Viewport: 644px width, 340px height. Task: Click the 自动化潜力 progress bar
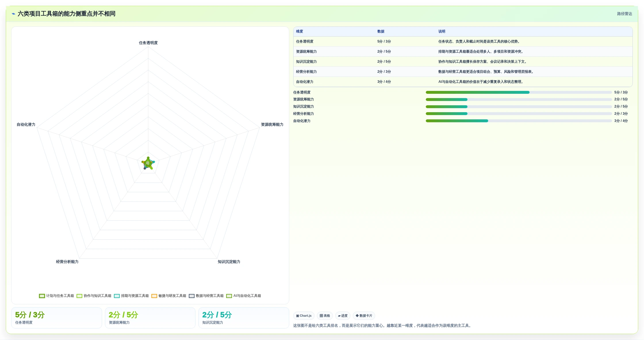click(x=519, y=121)
